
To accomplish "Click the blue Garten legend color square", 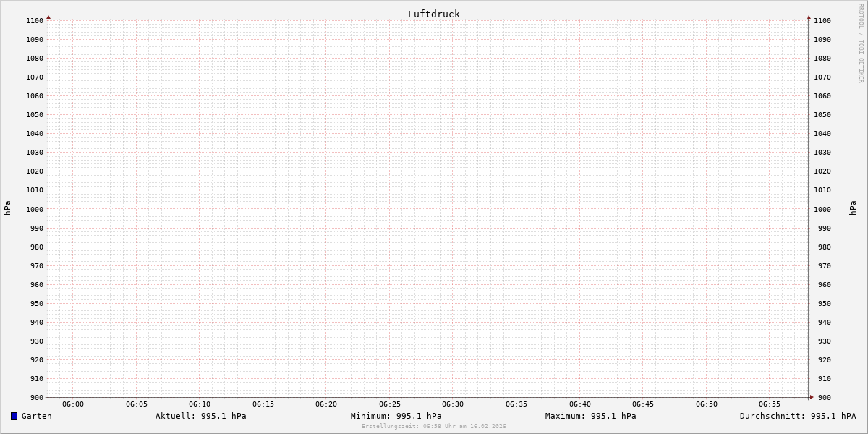I will pos(14,416).
